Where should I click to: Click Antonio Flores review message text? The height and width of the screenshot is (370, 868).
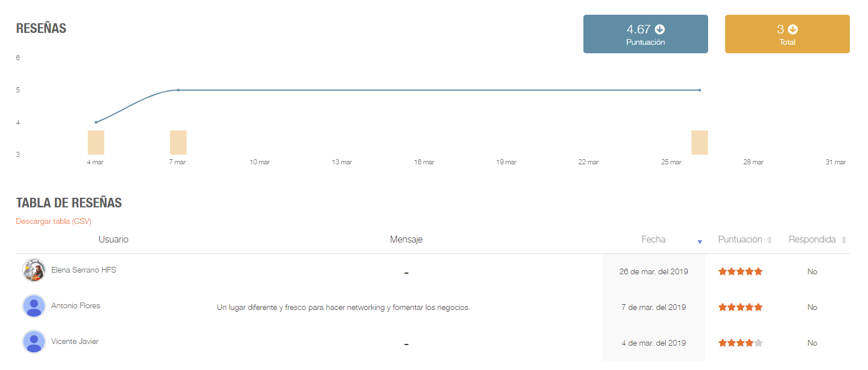coord(344,308)
